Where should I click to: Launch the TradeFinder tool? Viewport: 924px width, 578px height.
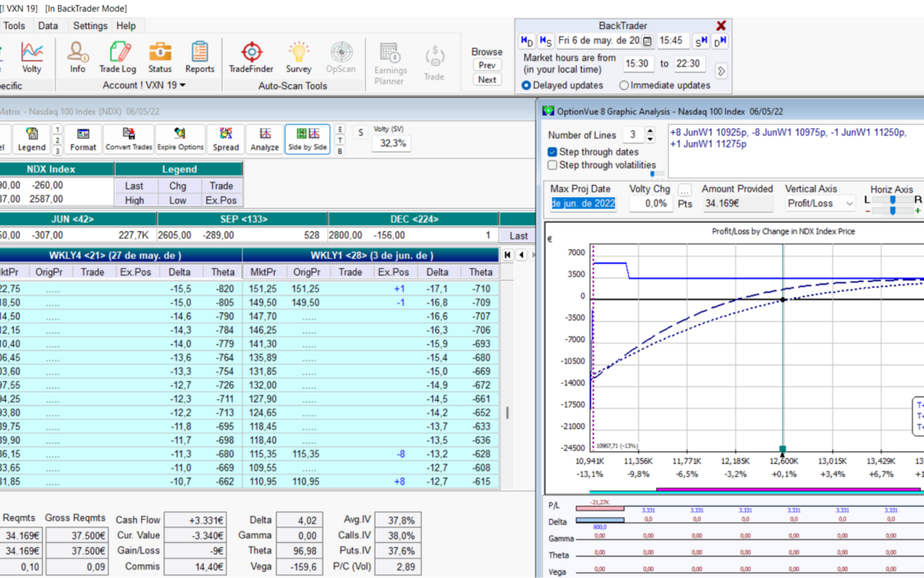[251, 57]
